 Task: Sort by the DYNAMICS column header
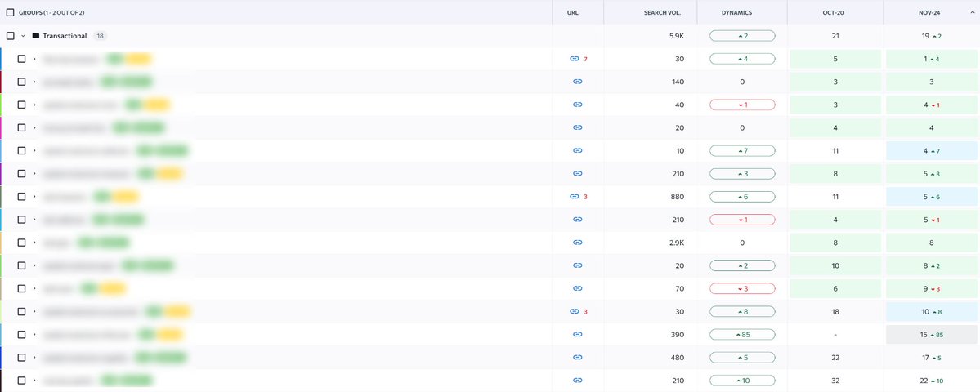pos(736,12)
